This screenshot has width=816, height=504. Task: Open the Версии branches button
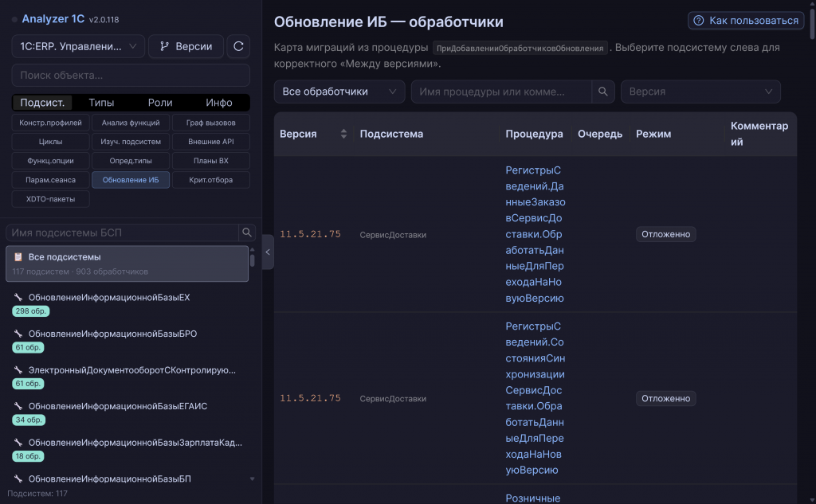(x=186, y=46)
